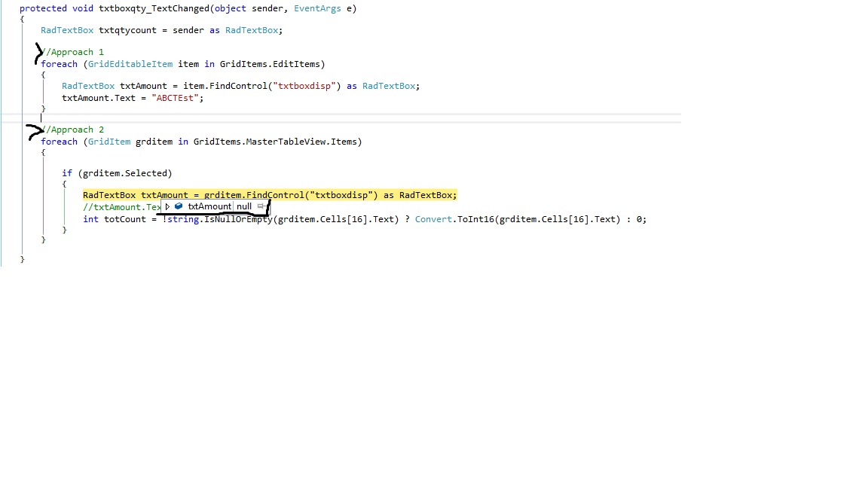868x488 pixels.
Task: Click the '//Approach 1' comment line
Action: point(72,52)
